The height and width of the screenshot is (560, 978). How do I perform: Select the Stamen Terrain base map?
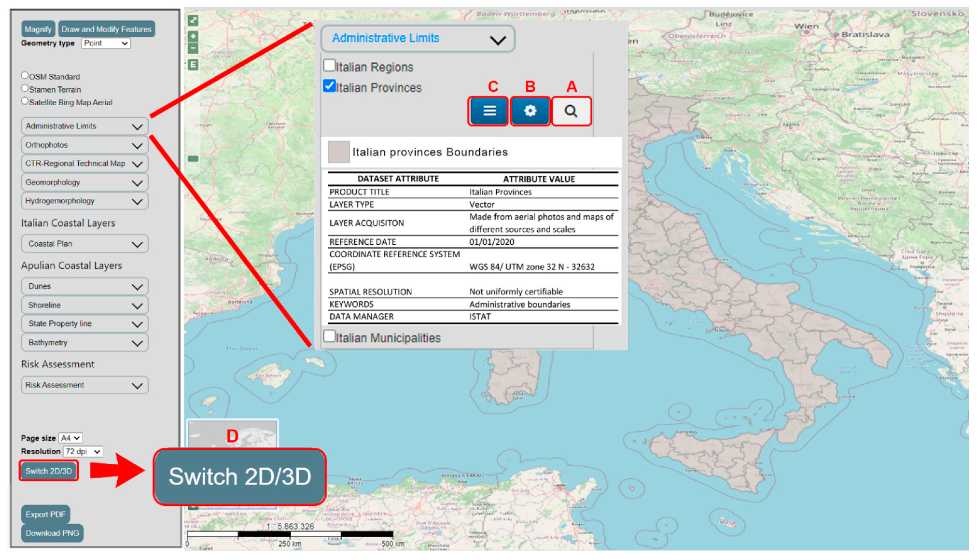[x=25, y=89]
